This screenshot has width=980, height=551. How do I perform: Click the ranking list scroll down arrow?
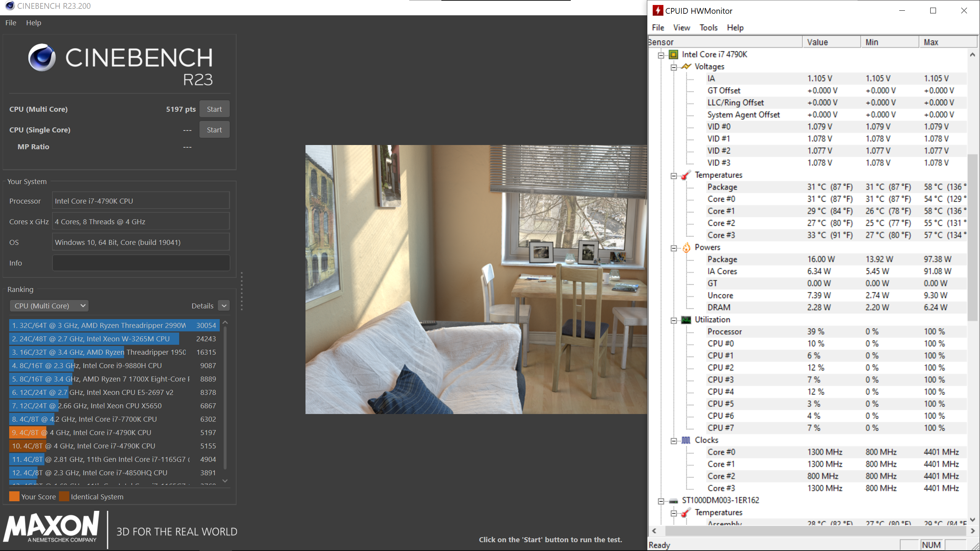point(225,481)
